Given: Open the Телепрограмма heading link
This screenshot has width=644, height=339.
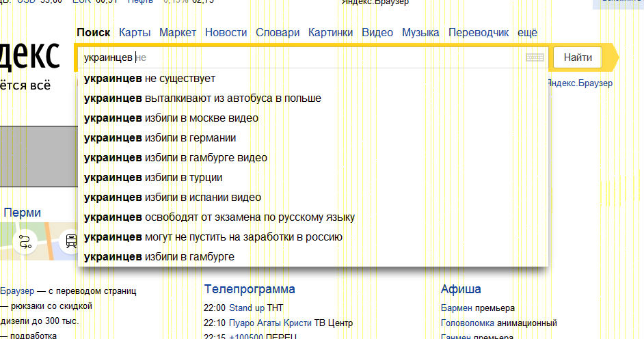Looking at the screenshot, I should 250,289.
